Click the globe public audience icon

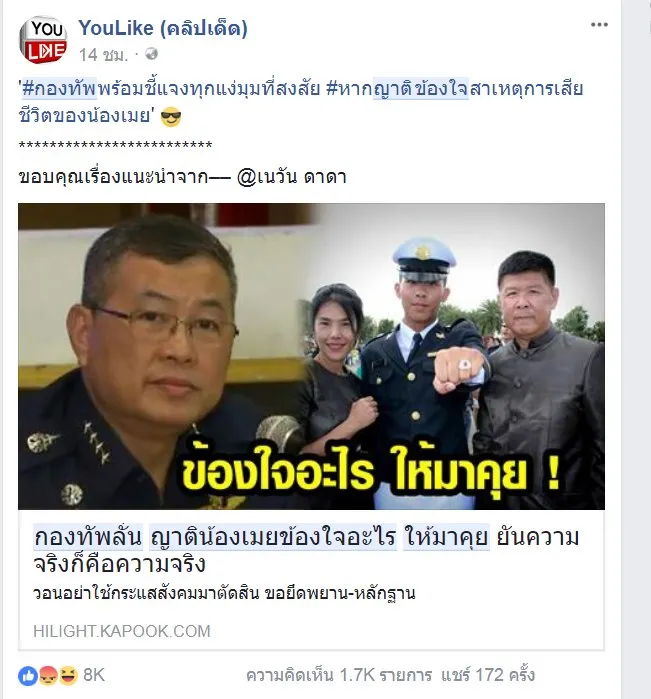152,54
